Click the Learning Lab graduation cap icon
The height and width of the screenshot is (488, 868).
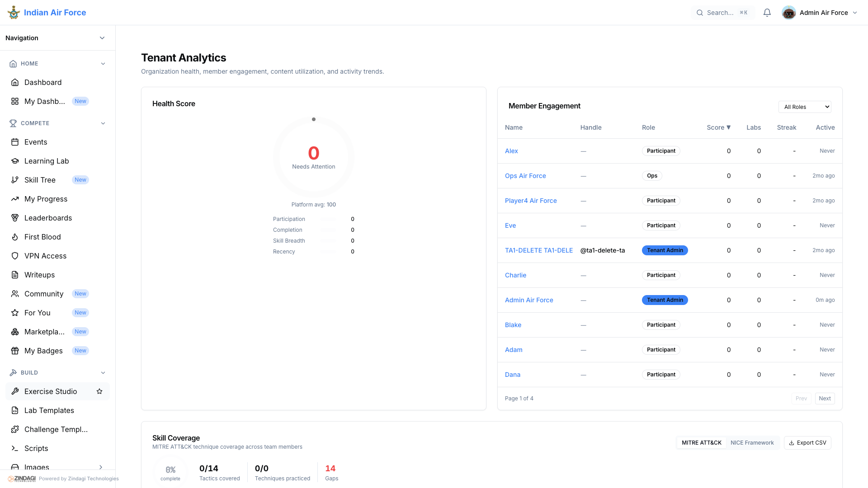point(15,161)
